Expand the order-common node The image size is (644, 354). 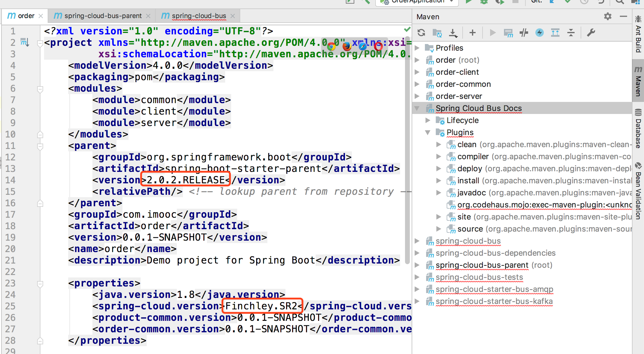pos(417,84)
